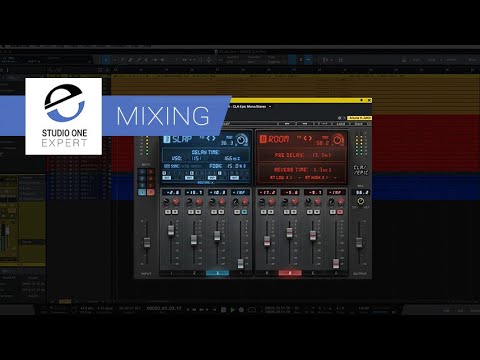Click the yellow Mix dry/wet knob
480x360 pixels.
(x=360, y=201)
